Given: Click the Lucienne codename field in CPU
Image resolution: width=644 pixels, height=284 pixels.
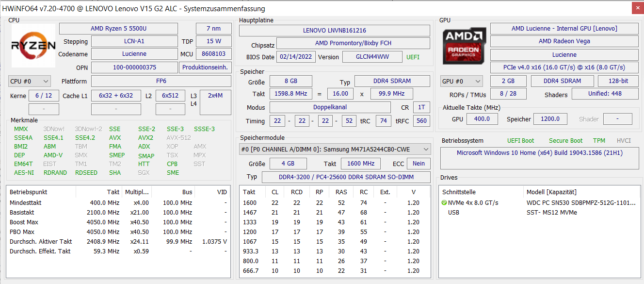Looking at the screenshot, I should pyautogui.click(x=135, y=54).
